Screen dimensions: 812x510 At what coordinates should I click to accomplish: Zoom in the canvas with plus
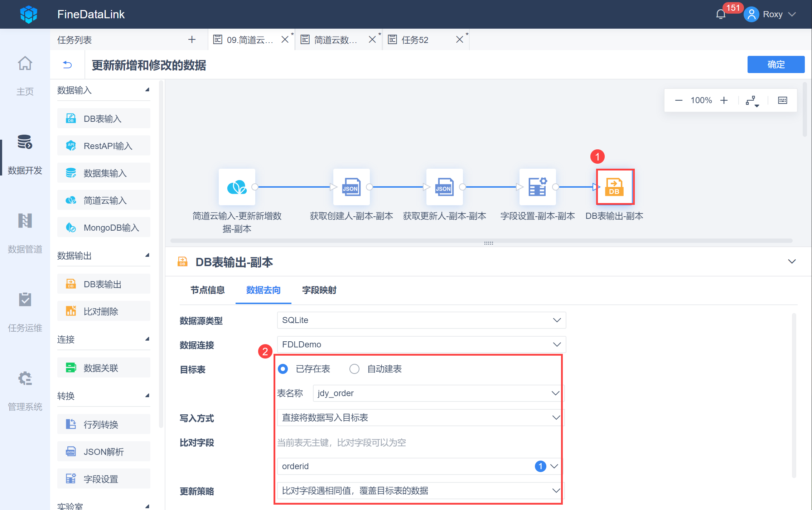click(724, 100)
